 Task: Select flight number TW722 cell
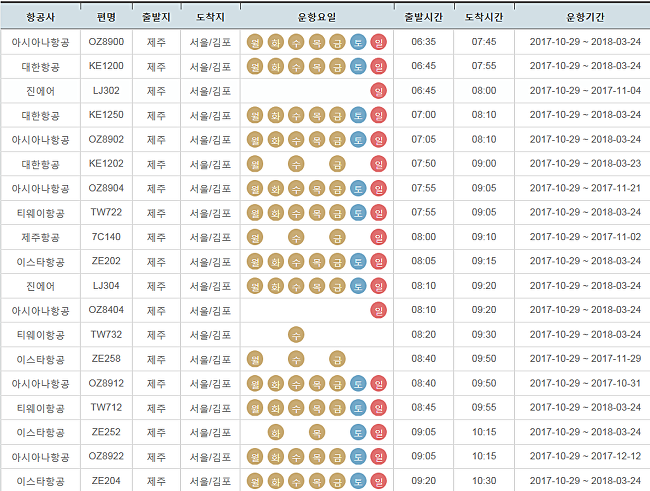(x=106, y=213)
